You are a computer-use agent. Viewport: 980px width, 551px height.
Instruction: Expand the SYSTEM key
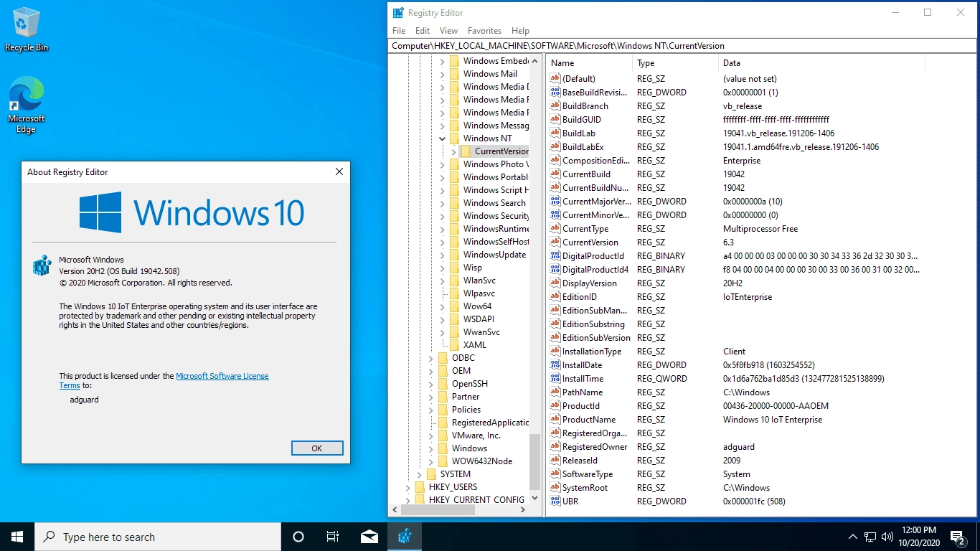420,474
